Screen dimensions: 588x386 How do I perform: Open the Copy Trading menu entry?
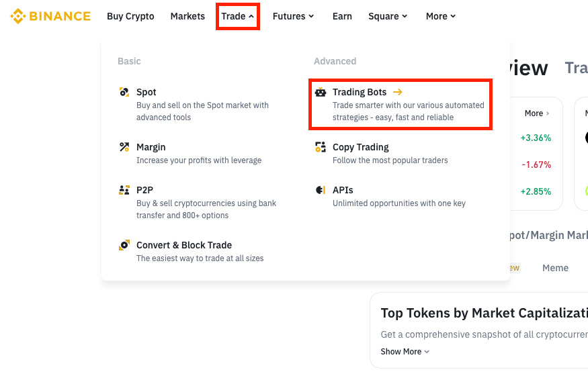pyautogui.click(x=361, y=147)
